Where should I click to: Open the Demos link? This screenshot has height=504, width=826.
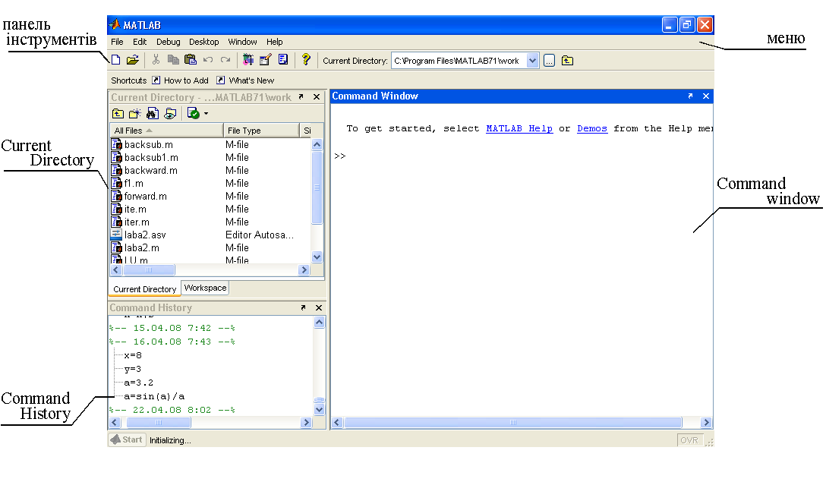coord(592,128)
